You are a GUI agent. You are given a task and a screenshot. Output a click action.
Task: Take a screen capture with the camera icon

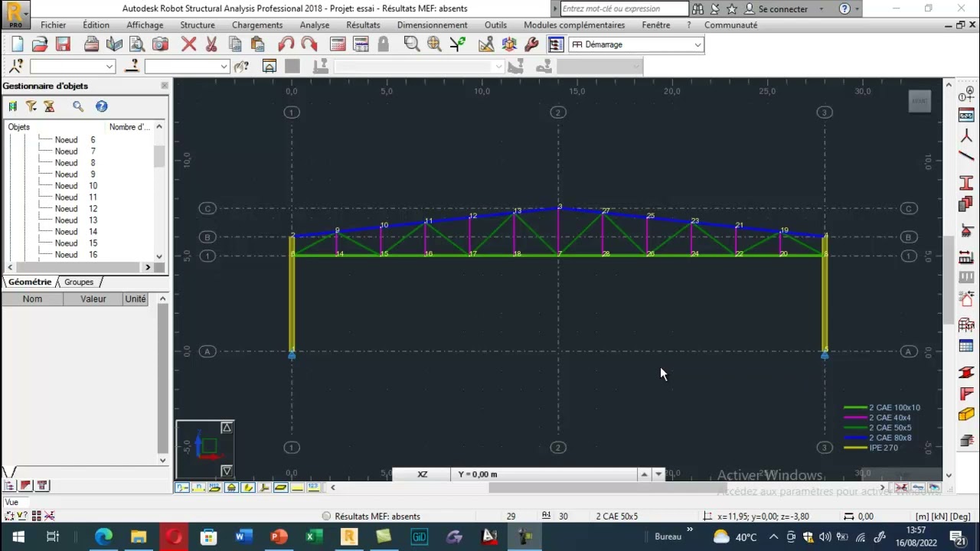click(x=160, y=44)
